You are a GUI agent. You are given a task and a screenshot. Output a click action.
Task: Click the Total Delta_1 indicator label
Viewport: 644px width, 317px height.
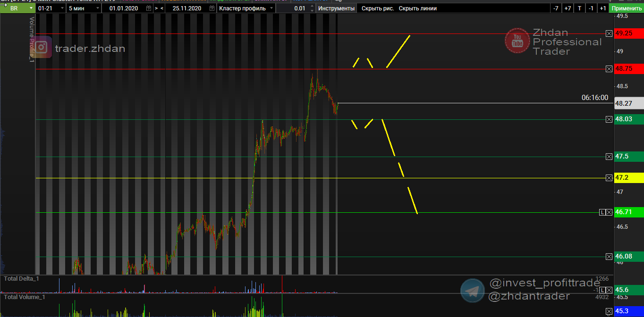[x=21, y=279]
